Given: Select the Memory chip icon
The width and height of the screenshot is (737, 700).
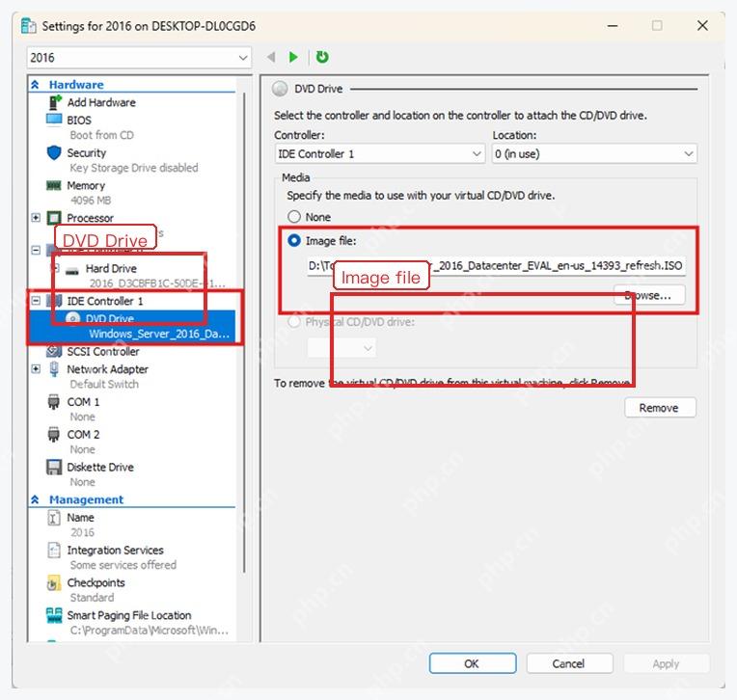Looking at the screenshot, I should point(54,185).
